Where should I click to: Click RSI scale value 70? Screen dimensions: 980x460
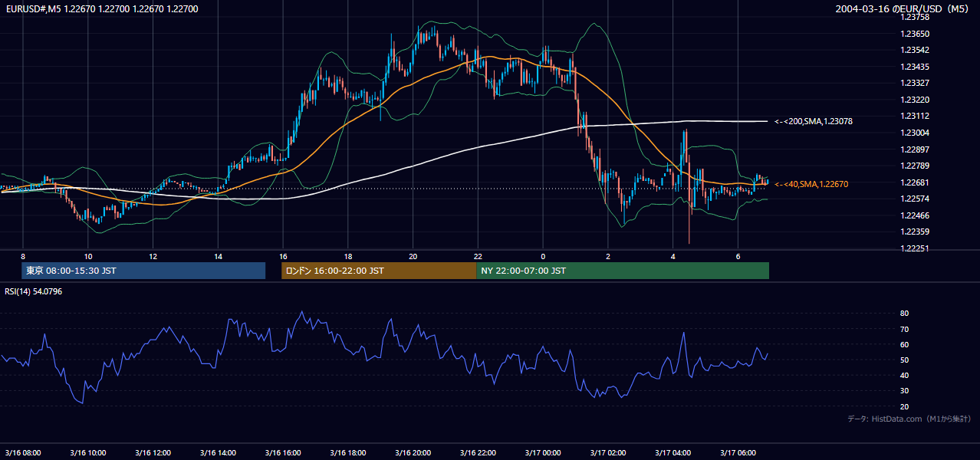click(905, 329)
